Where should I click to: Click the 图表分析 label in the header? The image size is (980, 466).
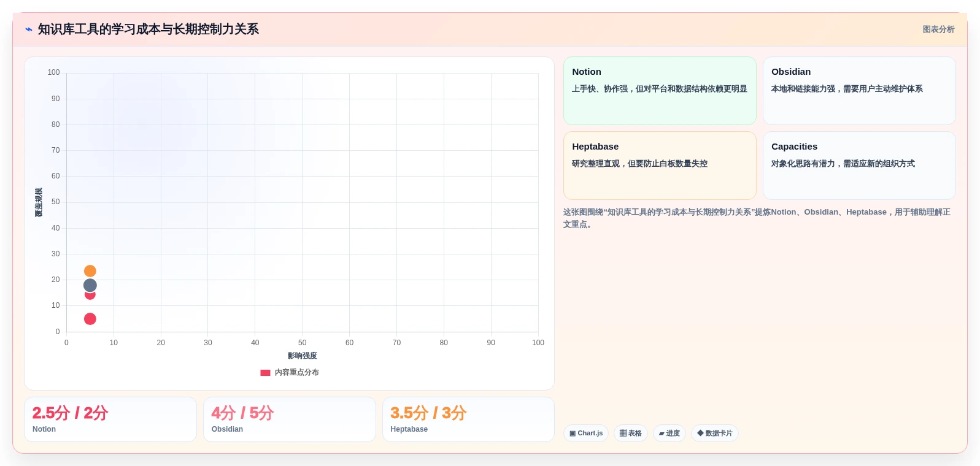pos(938,29)
